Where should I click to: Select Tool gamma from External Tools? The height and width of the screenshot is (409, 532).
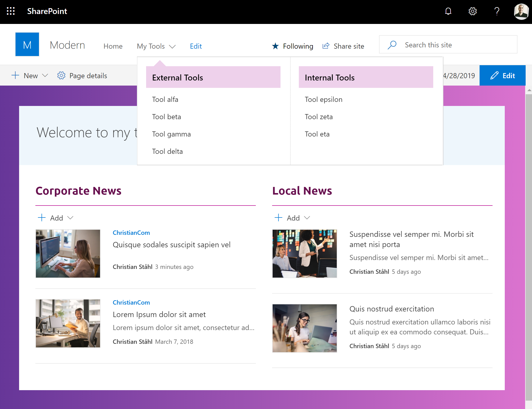point(171,134)
